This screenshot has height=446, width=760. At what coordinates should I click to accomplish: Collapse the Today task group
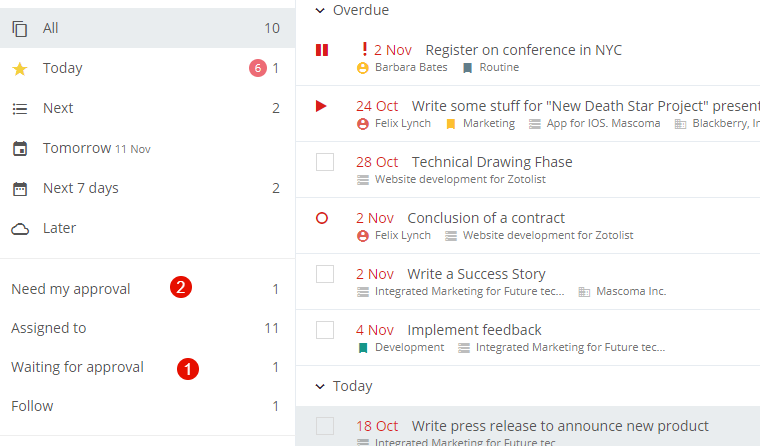320,386
